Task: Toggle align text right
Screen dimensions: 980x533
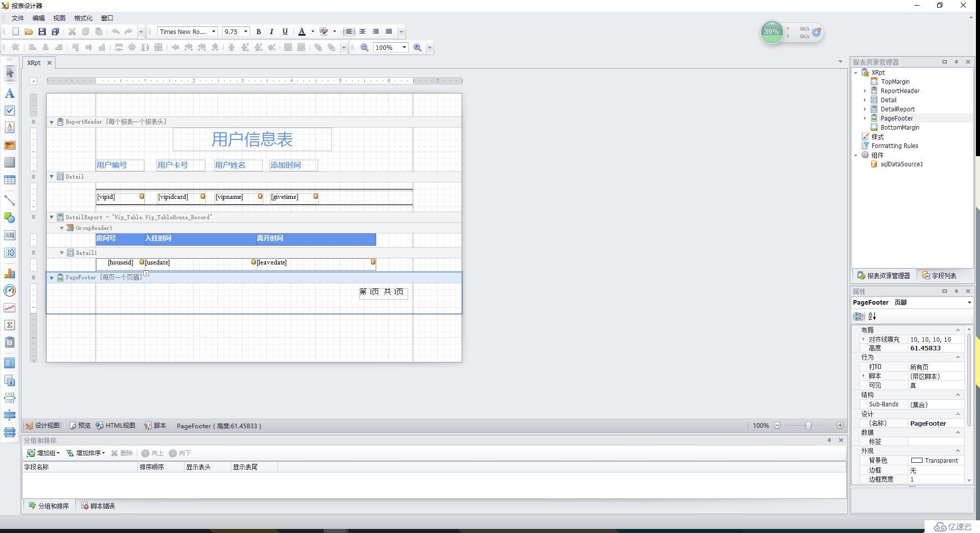Action: click(x=376, y=32)
